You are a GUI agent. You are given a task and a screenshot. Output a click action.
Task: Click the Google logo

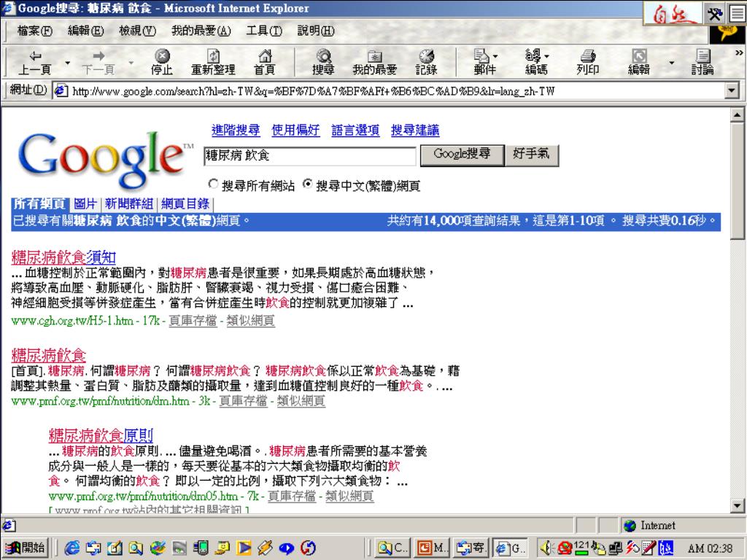(x=105, y=160)
